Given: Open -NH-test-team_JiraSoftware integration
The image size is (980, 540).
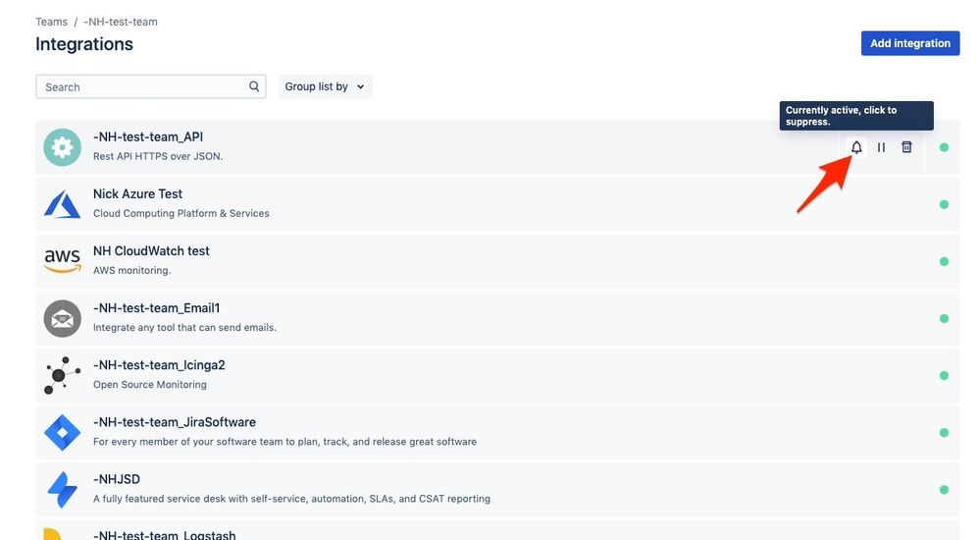Looking at the screenshot, I should [175, 422].
